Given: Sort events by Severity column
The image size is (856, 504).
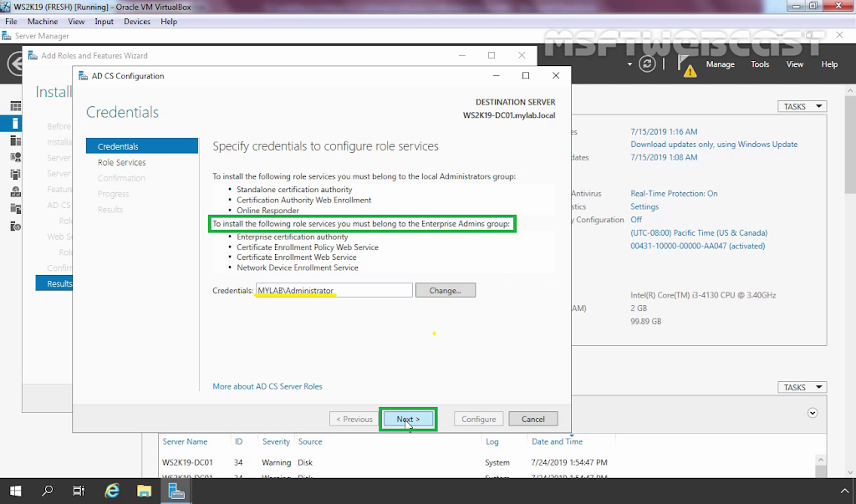Looking at the screenshot, I should 276,441.
